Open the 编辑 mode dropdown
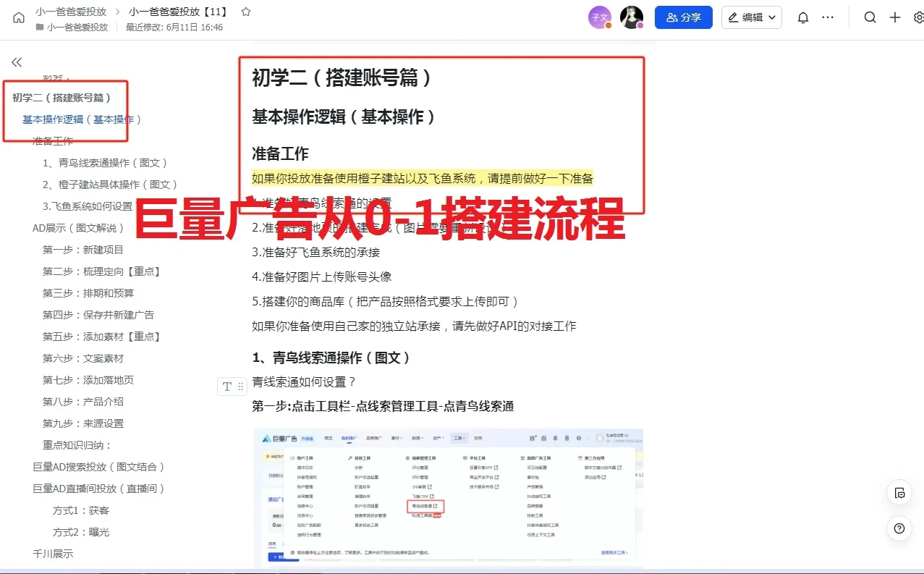This screenshot has width=924, height=574. pos(752,17)
